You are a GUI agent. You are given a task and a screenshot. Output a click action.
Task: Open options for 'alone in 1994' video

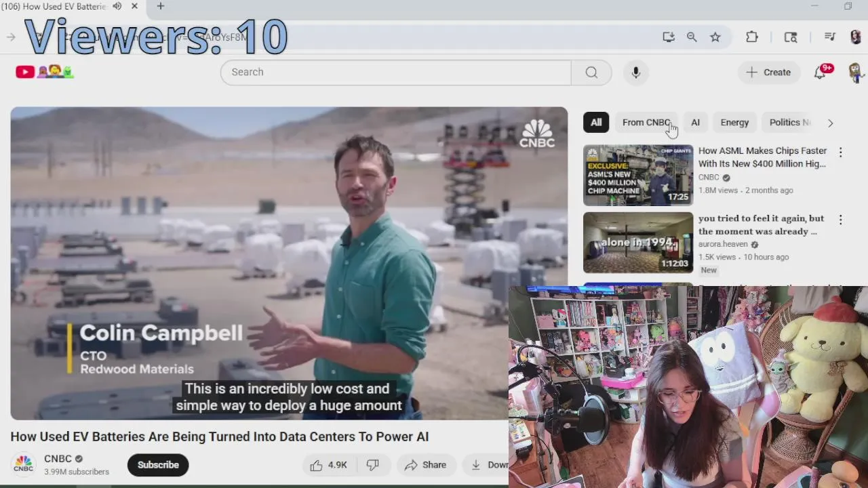click(x=840, y=220)
